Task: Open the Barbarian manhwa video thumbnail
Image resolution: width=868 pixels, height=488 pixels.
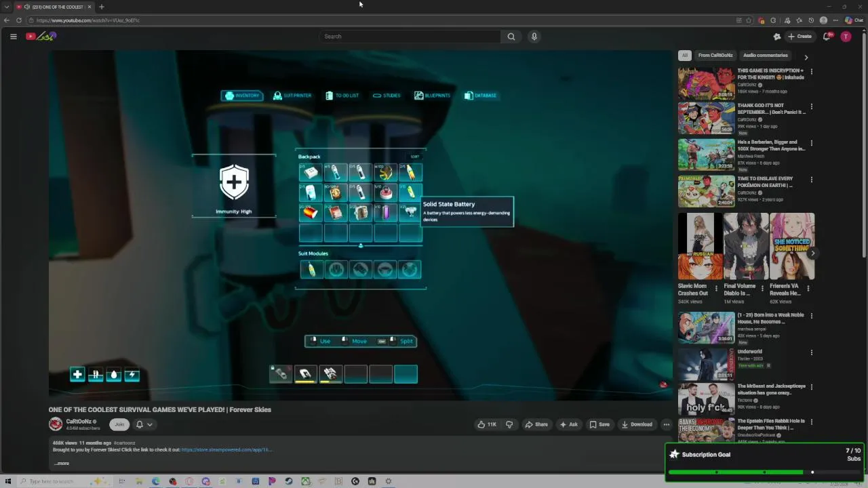Action: (706, 155)
